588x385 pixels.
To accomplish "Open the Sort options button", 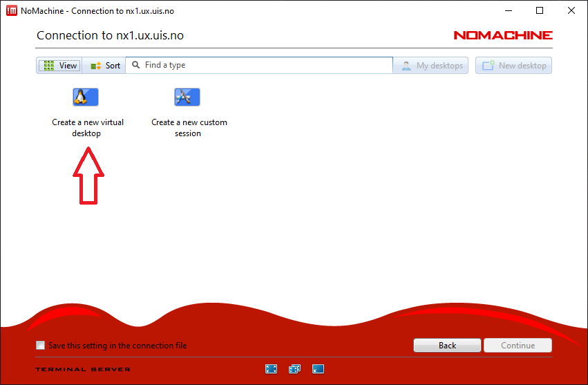I will pyautogui.click(x=104, y=65).
